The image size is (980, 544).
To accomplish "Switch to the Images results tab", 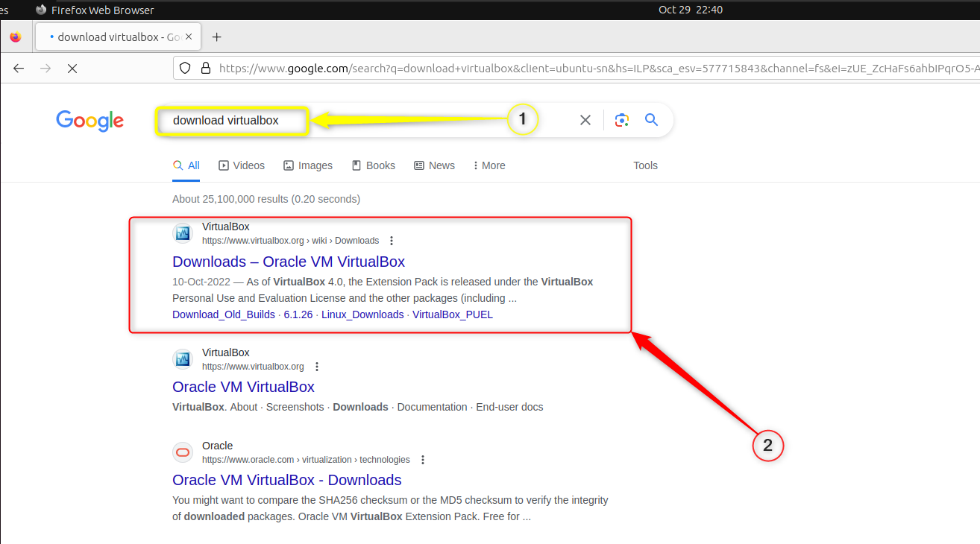I will [308, 165].
